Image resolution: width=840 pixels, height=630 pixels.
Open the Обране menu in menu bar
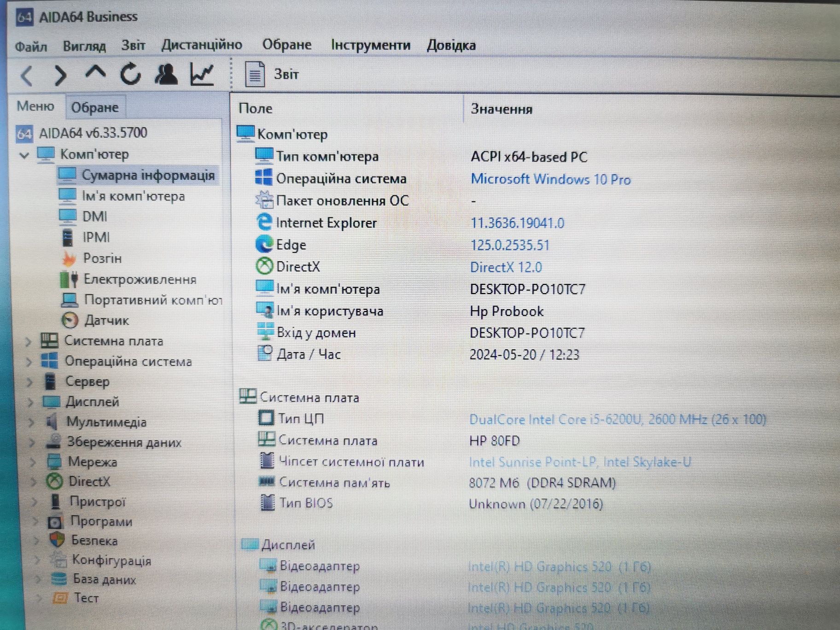coord(287,45)
